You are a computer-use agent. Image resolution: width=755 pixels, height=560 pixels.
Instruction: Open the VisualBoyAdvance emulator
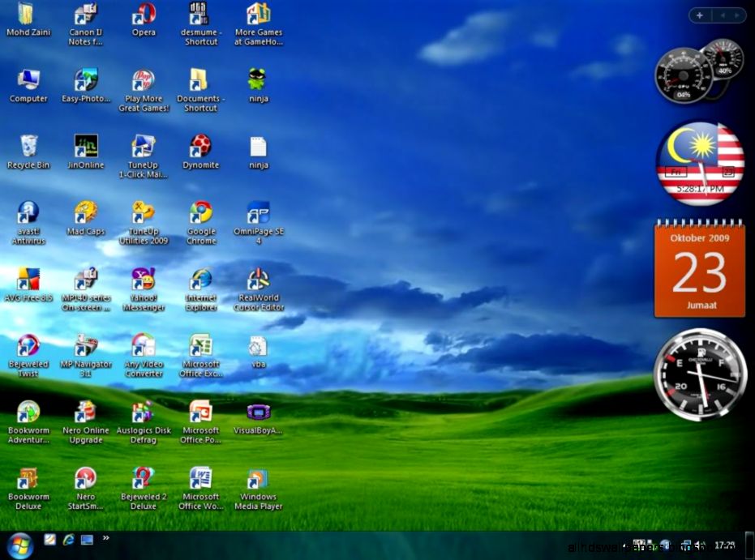coord(258,412)
